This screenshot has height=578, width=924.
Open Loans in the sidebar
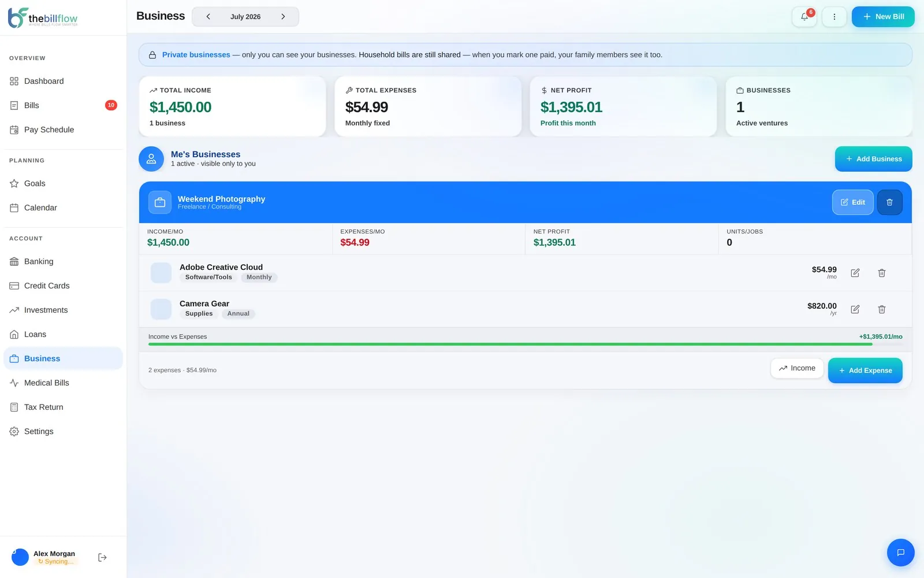[x=63, y=335]
